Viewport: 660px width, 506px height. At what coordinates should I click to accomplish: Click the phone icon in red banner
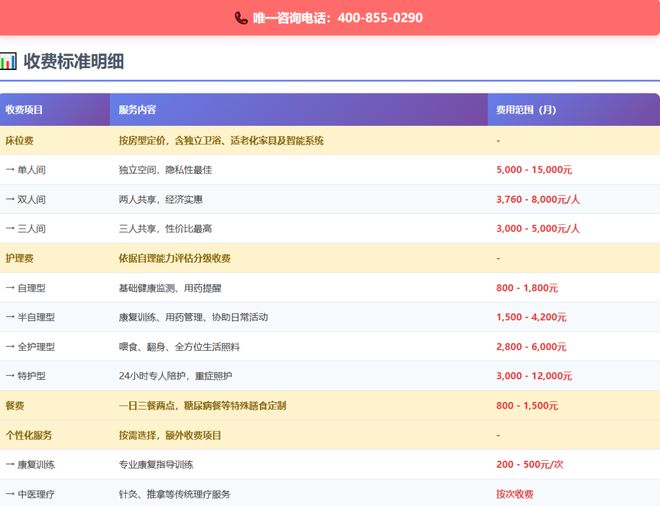[241, 18]
